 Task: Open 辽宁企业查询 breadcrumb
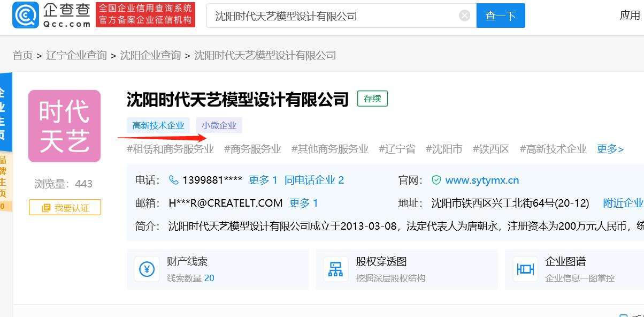[x=76, y=55]
